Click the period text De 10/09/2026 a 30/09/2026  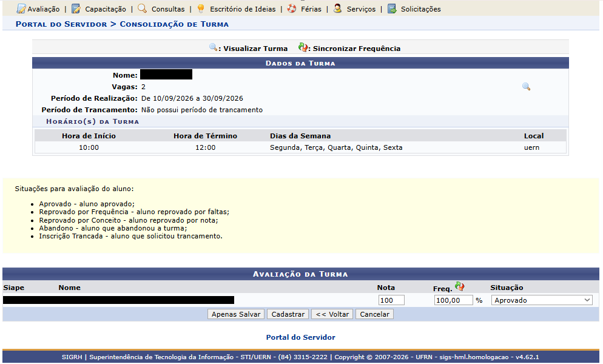click(x=192, y=98)
